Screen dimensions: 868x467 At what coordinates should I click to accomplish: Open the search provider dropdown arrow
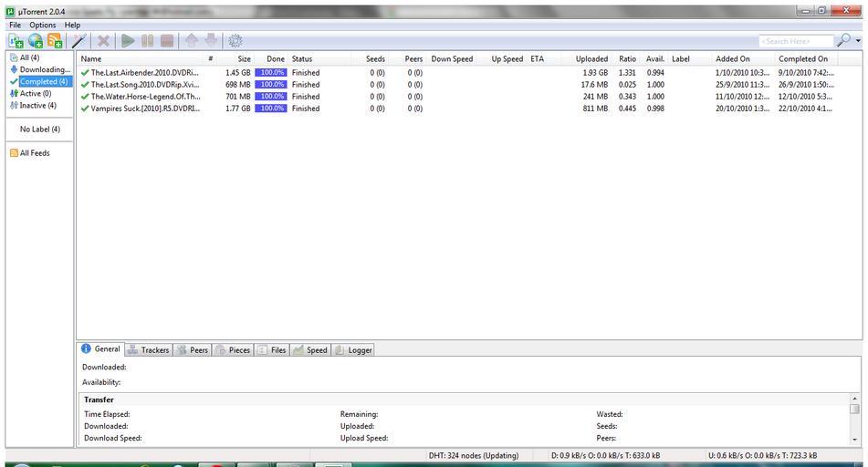click(x=858, y=41)
